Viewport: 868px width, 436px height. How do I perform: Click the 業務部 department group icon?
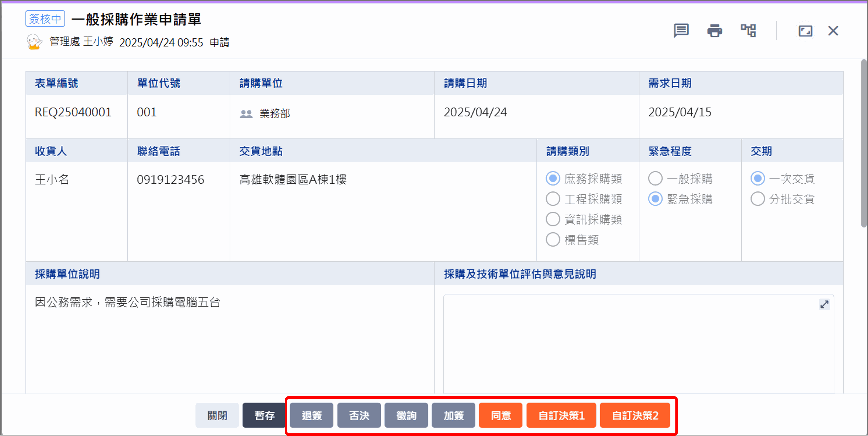pyautogui.click(x=246, y=114)
